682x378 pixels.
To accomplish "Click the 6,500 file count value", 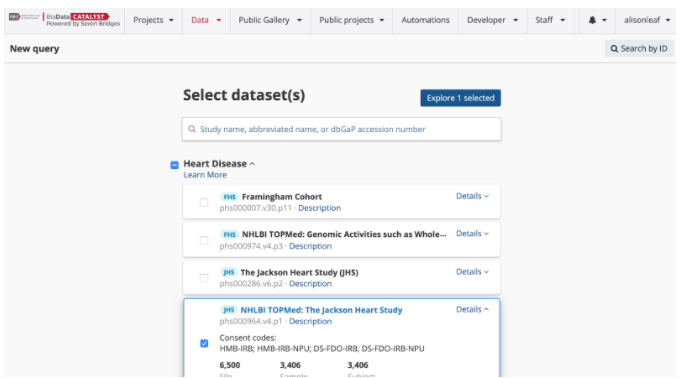I will [x=230, y=365].
